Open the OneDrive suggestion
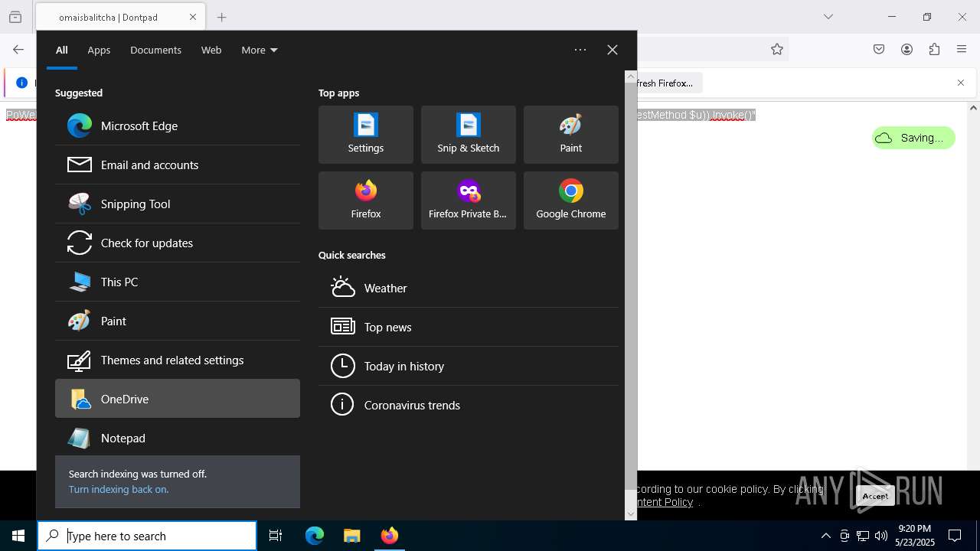Screen dimensions: 980x551 [178, 399]
